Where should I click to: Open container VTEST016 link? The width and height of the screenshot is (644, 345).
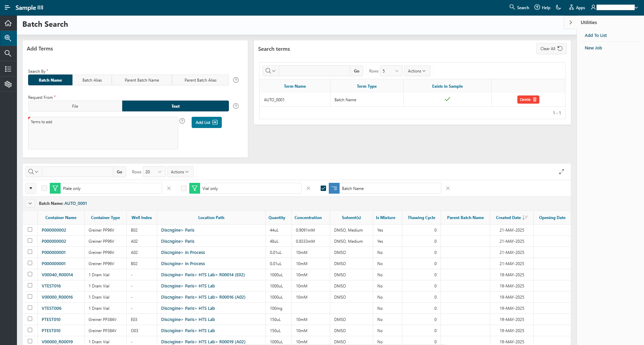coord(51,286)
